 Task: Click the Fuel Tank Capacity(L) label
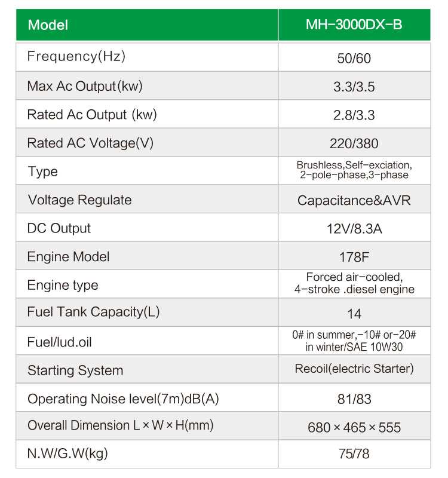pyautogui.click(x=93, y=312)
